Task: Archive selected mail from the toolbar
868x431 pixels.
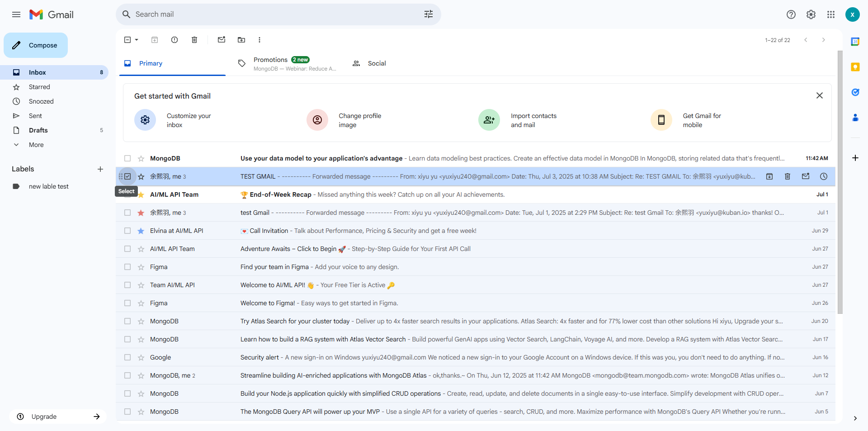Action: click(x=155, y=40)
